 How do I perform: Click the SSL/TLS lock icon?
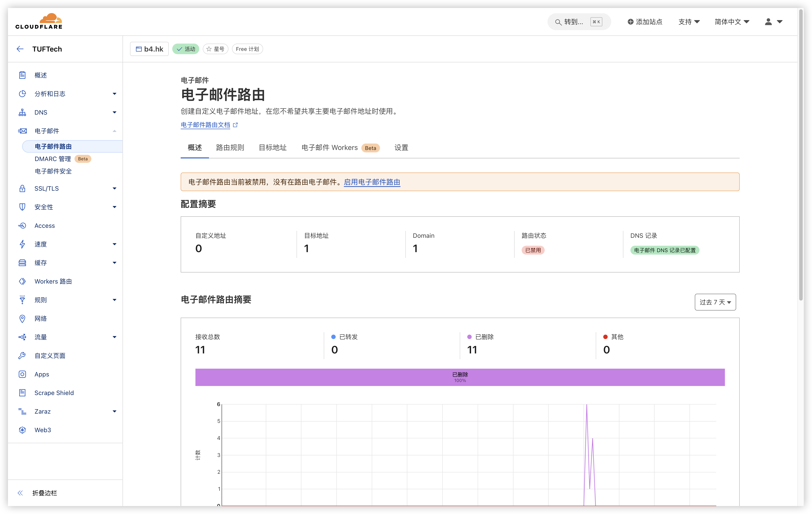coord(22,188)
